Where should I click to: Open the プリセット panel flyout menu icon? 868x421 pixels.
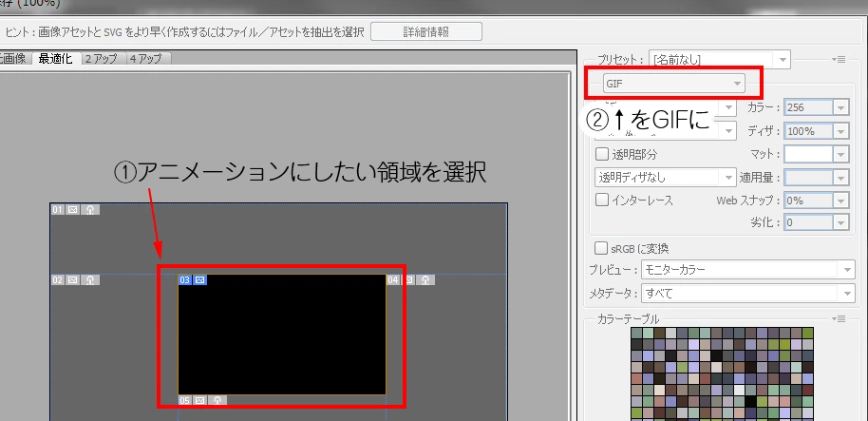[x=840, y=59]
